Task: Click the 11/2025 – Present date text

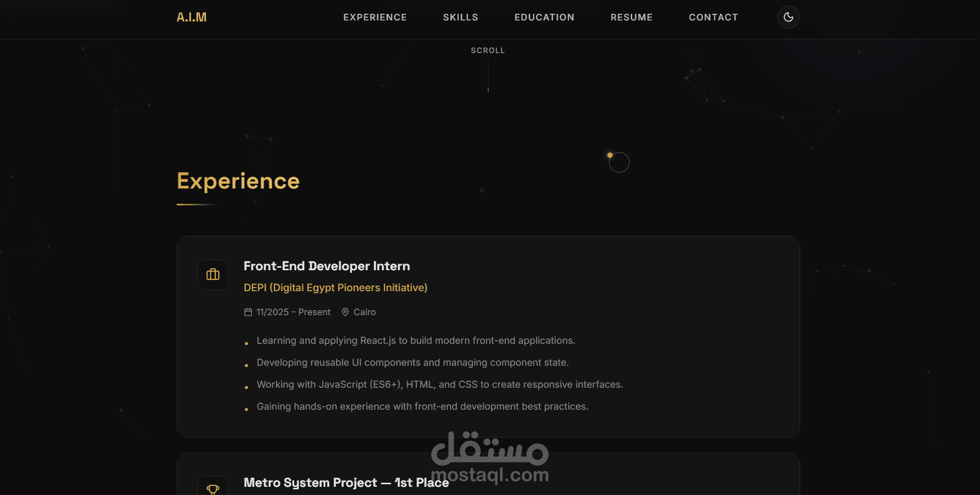Action: click(293, 312)
